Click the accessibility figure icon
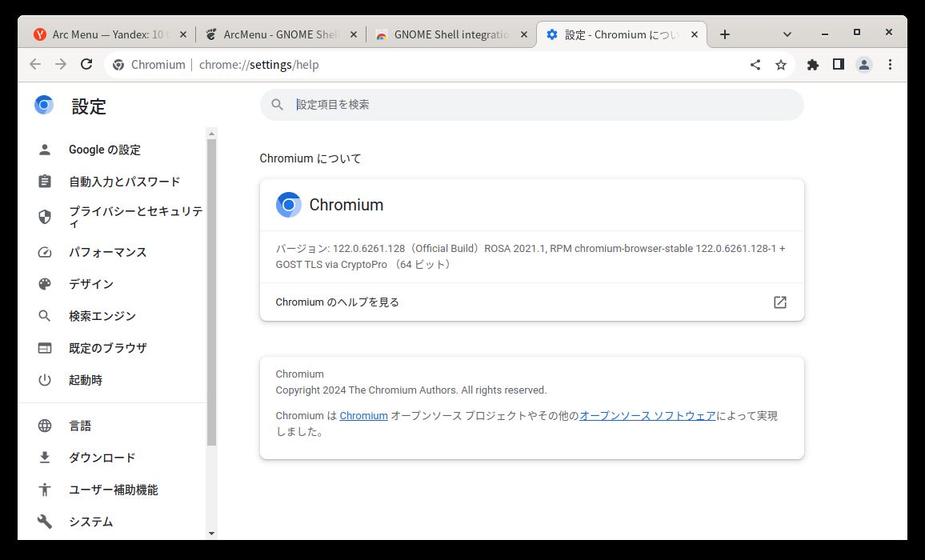The image size is (925, 560). [x=45, y=490]
